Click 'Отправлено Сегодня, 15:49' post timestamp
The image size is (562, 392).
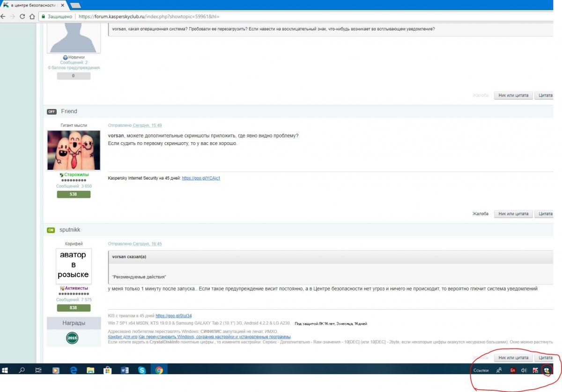pos(135,125)
